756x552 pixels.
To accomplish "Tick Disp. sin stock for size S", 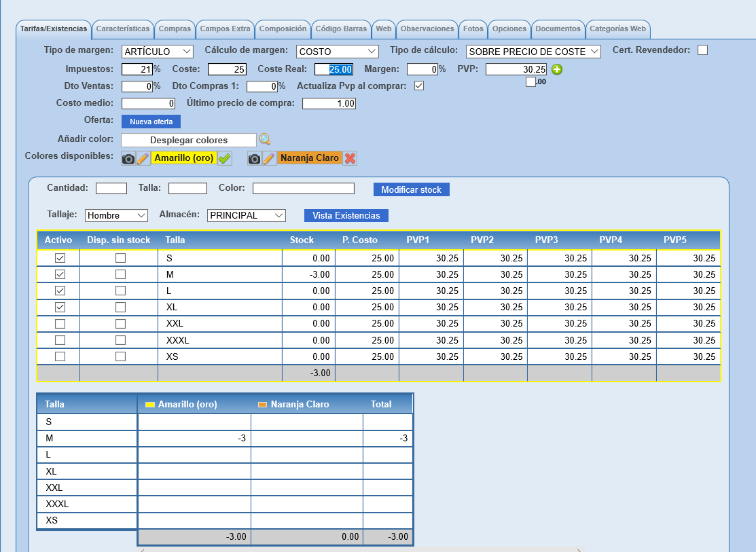I will tap(120, 258).
